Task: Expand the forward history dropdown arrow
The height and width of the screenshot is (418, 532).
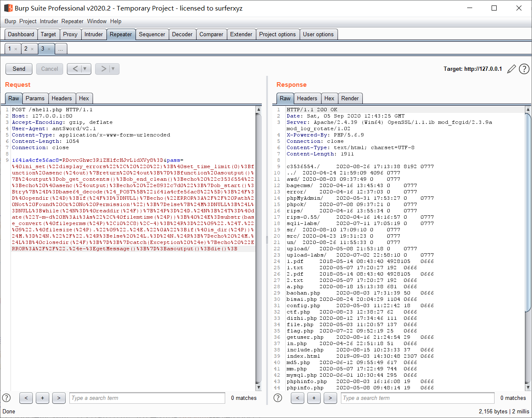Action: coord(113,69)
